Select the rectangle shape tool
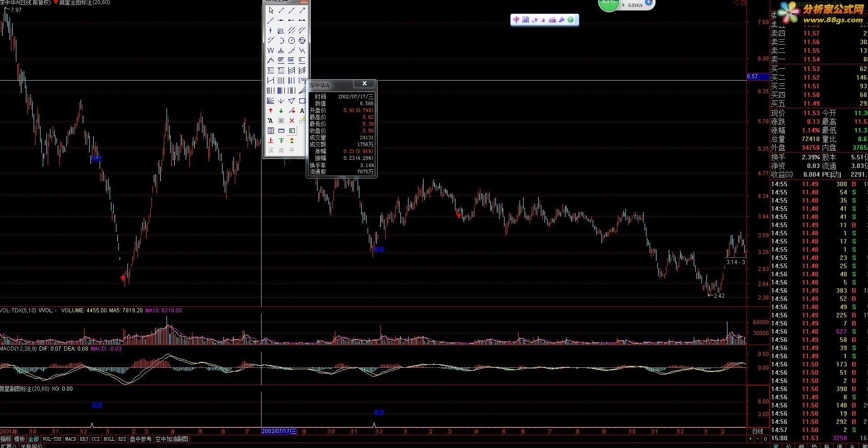The image size is (868, 448). pos(302,101)
